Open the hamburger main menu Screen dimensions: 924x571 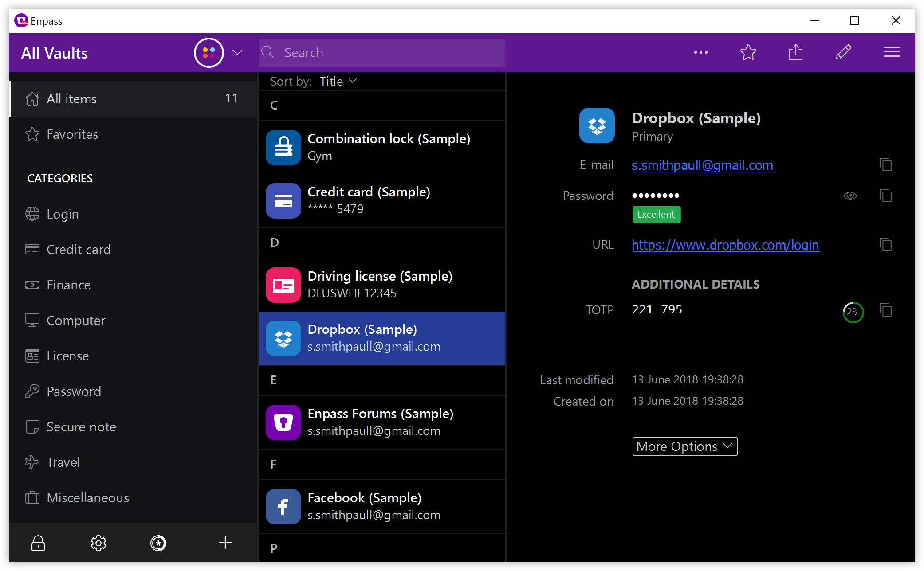pos(892,52)
